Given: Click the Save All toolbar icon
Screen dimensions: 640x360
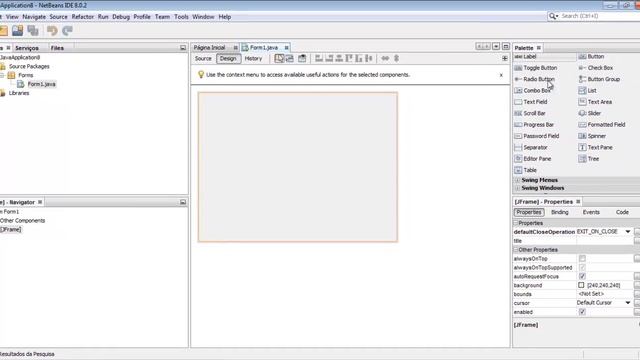Looking at the screenshot, I should point(33,31).
